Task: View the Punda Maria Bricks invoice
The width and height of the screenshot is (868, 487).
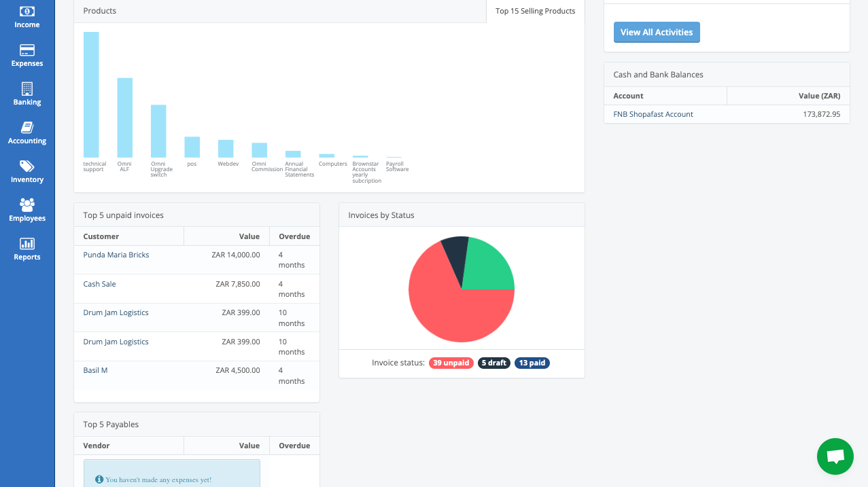Action: click(116, 254)
